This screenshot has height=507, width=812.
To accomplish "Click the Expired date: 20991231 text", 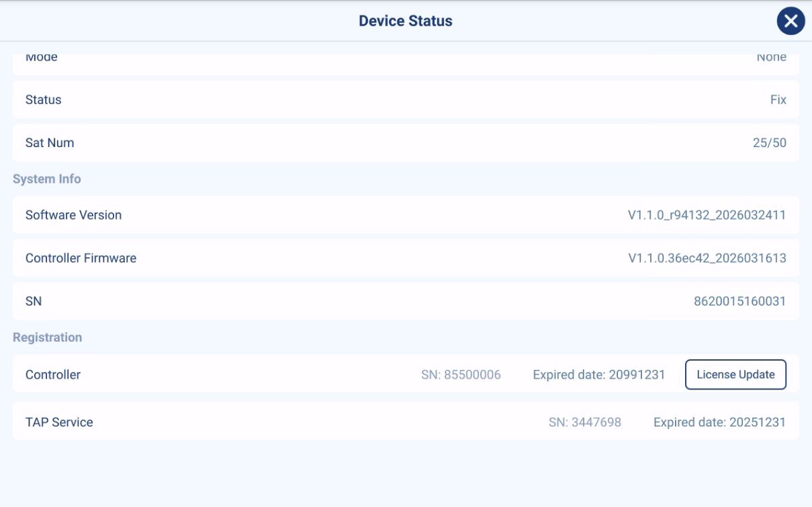I will (x=599, y=375).
